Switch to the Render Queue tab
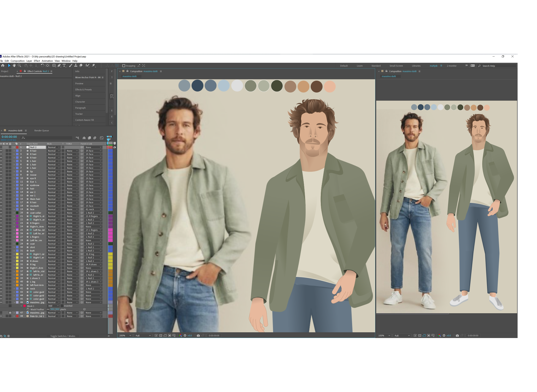Screen dimensions: 537x392 [42, 130]
